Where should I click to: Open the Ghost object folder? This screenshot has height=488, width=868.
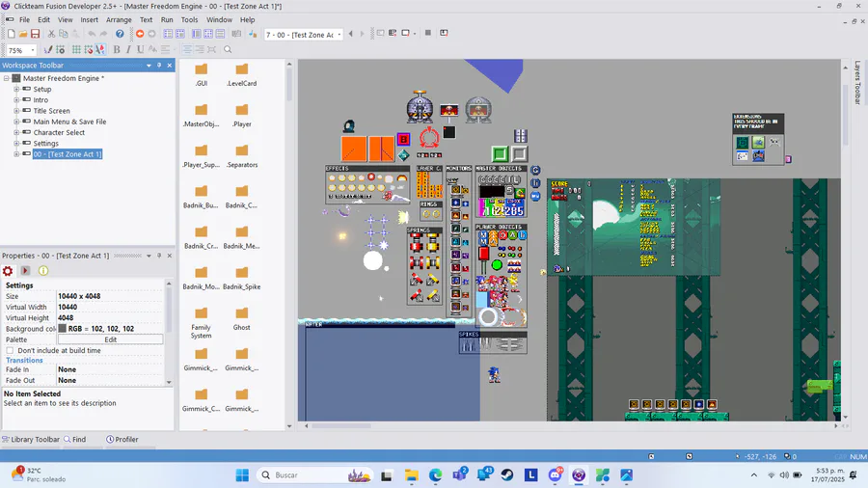pos(242,319)
